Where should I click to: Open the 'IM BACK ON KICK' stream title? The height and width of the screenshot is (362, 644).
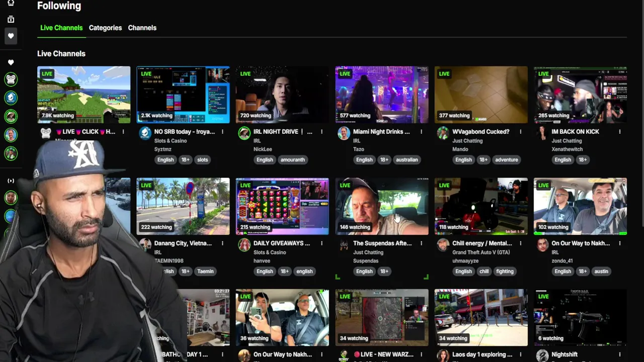[575, 132]
